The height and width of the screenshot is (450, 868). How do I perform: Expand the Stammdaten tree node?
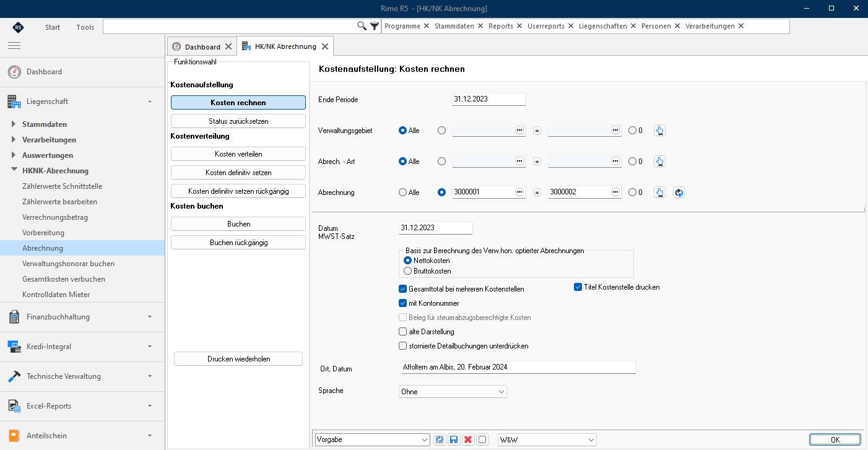(14, 124)
